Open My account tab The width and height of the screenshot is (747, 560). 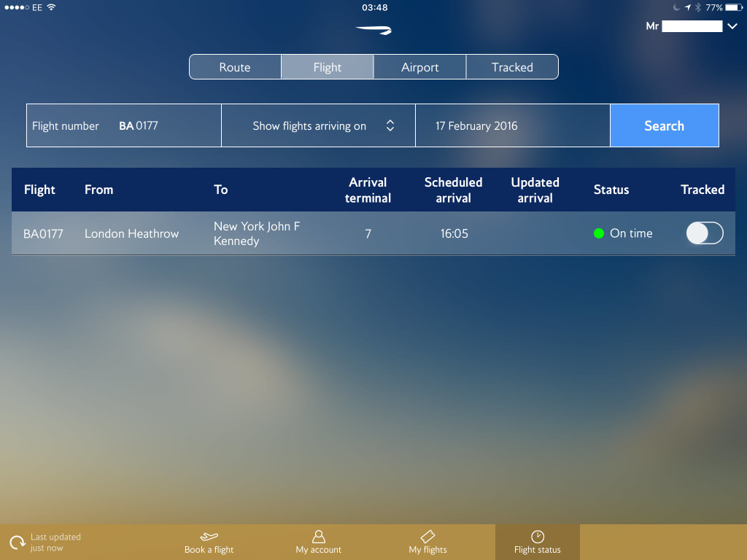coord(318,542)
